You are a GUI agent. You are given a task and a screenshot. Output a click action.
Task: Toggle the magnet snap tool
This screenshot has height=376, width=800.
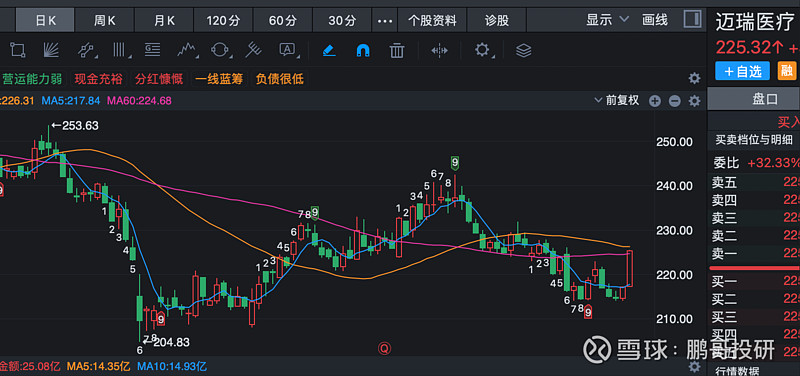tap(363, 50)
